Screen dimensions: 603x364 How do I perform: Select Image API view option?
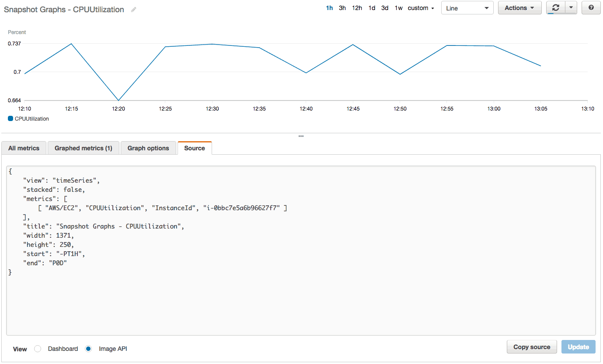click(89, 349)
